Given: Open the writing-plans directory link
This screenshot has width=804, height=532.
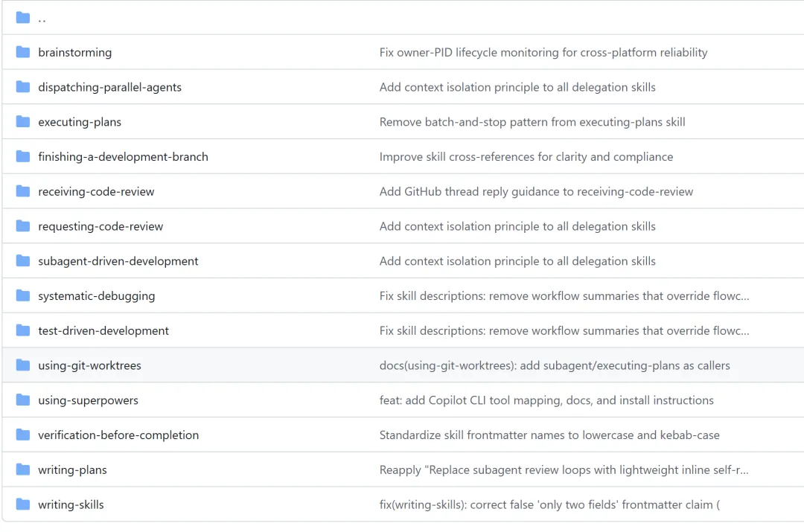Looking at the screenshot, I should coord(72,469).
